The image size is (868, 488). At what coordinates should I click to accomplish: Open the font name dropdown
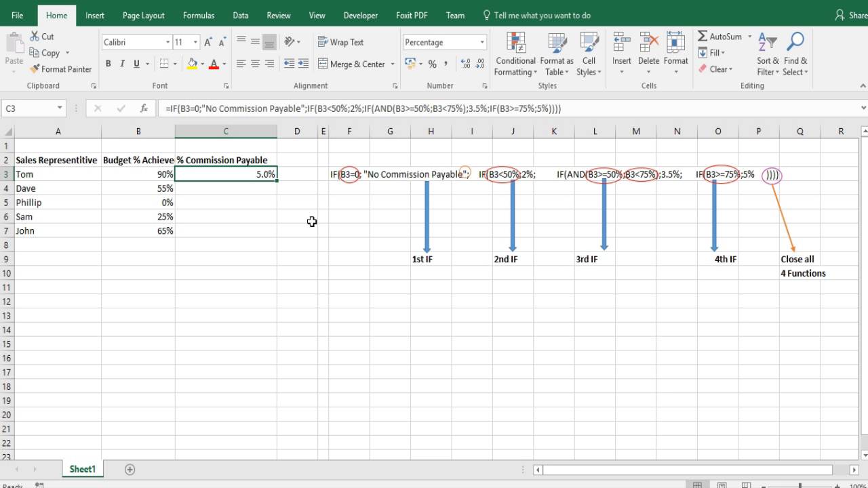point(167,42)
